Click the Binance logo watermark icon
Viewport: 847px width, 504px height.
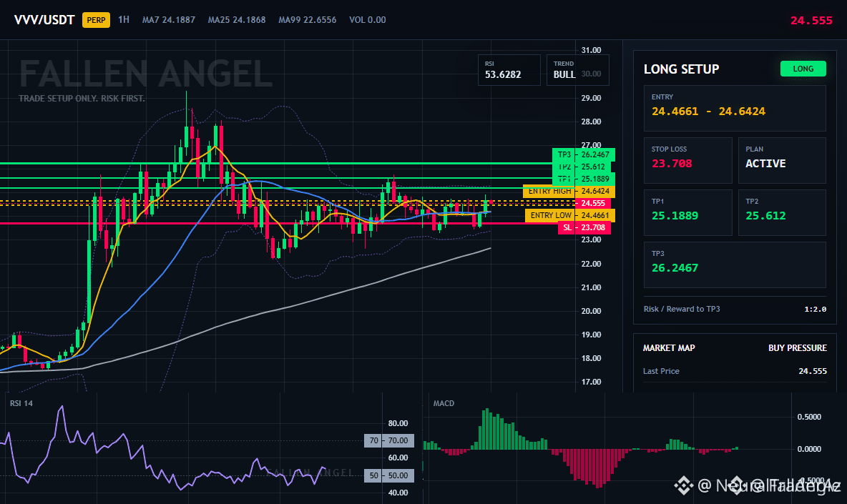click(683, 485)
